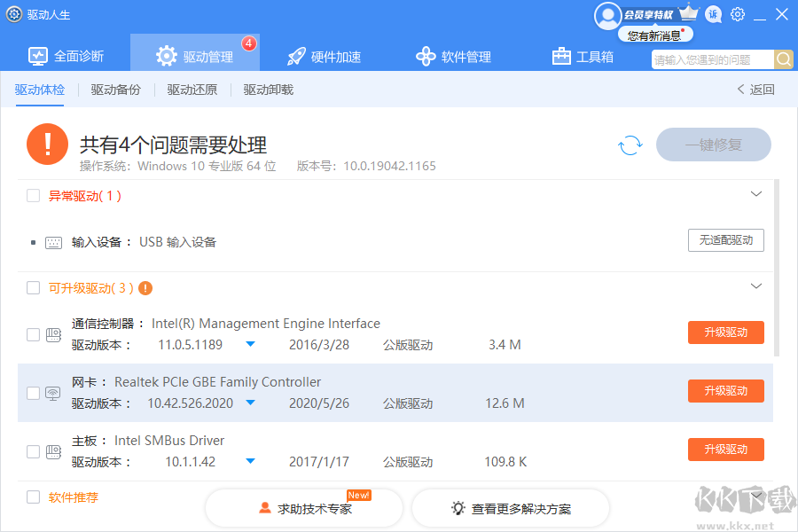Select the 驱动卸载 sub-tab

pyautogui.click(x=269, y=90)
